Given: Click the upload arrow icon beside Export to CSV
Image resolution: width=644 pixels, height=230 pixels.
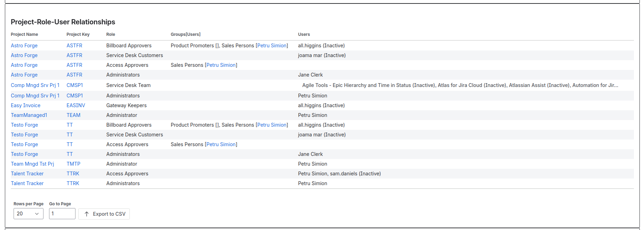Looking at the screenshot, I should coord(87,214).
